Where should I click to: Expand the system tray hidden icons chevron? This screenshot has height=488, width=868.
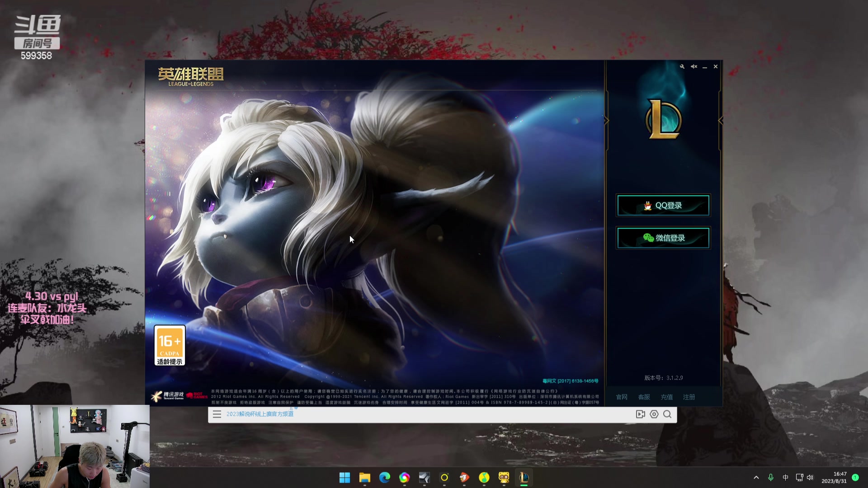pyautogui.click(x=756, y=478)
